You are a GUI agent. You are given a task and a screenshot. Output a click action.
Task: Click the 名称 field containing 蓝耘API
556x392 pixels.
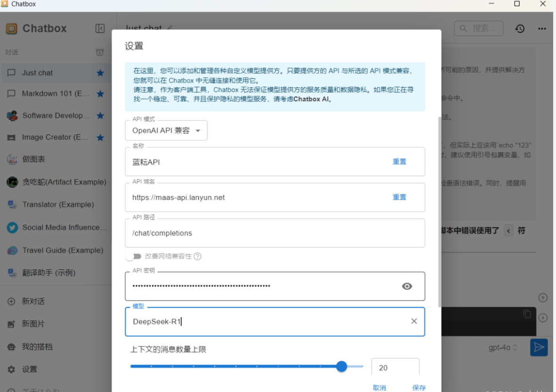coord(275,162)
